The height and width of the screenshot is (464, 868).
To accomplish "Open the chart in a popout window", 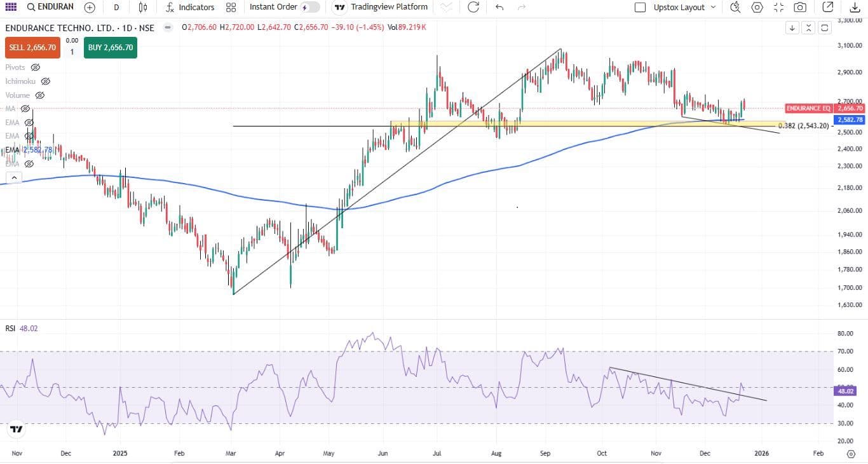I will coord(828,7).
